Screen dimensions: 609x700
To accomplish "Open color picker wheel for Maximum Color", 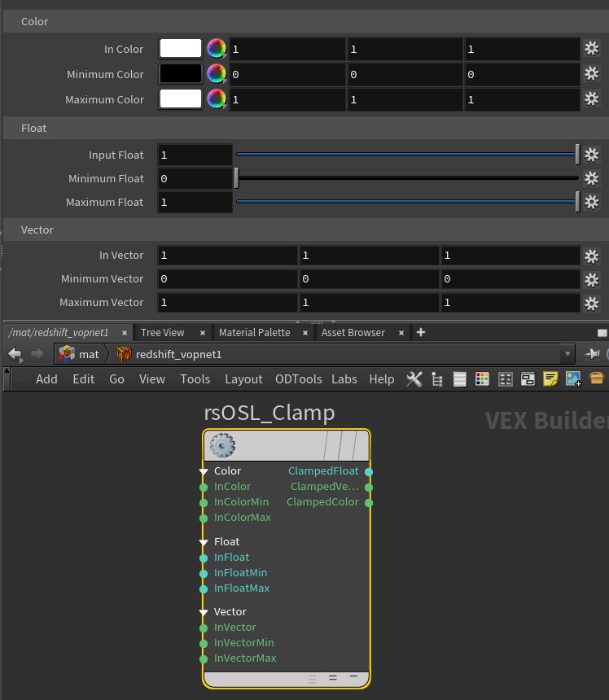I will [x=217, y=99].
